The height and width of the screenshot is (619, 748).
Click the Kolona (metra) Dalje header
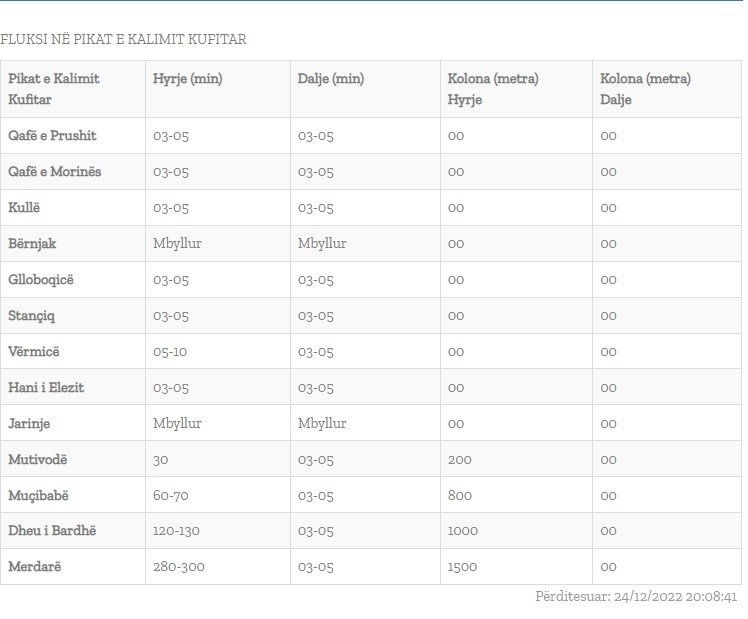[x=645, y=89]
